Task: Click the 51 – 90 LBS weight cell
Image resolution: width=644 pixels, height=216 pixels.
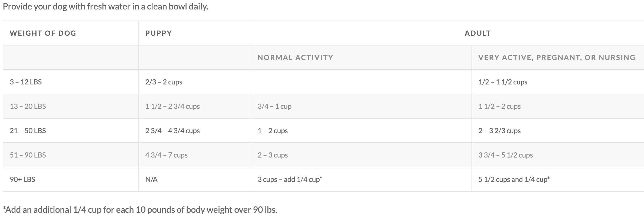Action: pyautogui.click(x=28, y=155)
